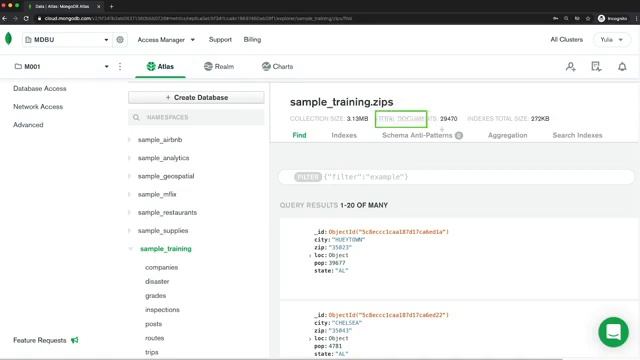This screenshot has width=640, height=360.
Task: Click the Create Database button
Action: tap(196, 98)
